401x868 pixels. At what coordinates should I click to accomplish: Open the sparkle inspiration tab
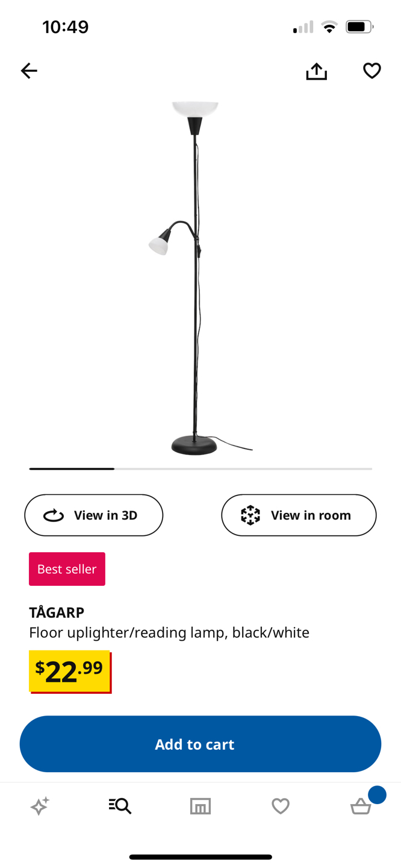(40, 806)
